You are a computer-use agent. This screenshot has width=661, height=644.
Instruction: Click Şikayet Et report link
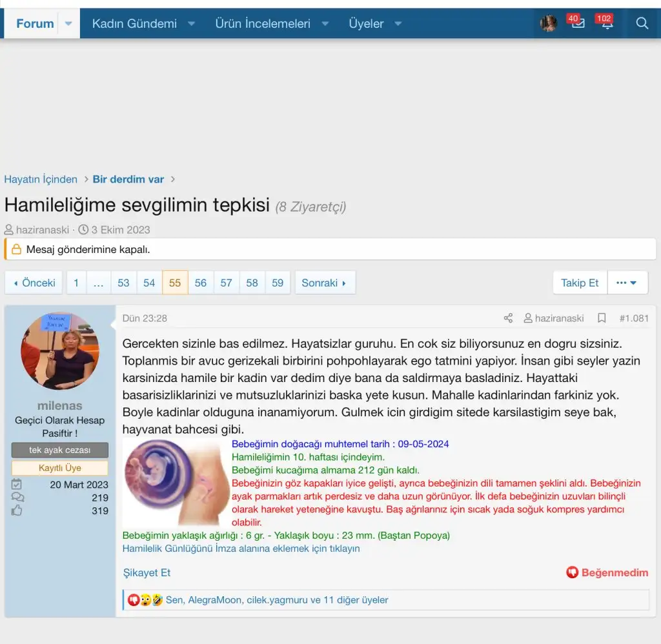pyautogui.click(x=147, y=572)
